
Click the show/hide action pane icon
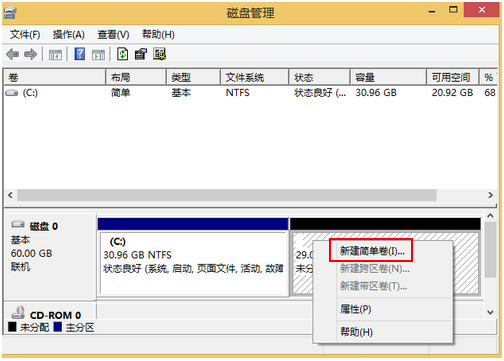[98, 55]
